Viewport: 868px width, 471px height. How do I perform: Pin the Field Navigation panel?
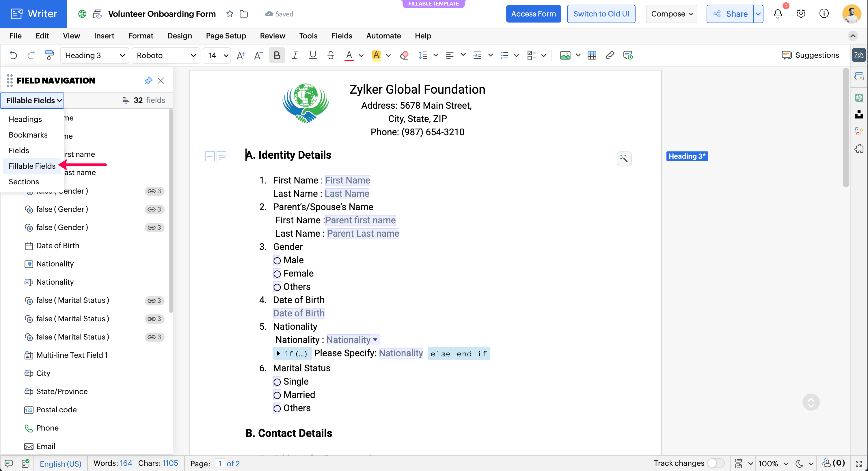coord(148,80)
